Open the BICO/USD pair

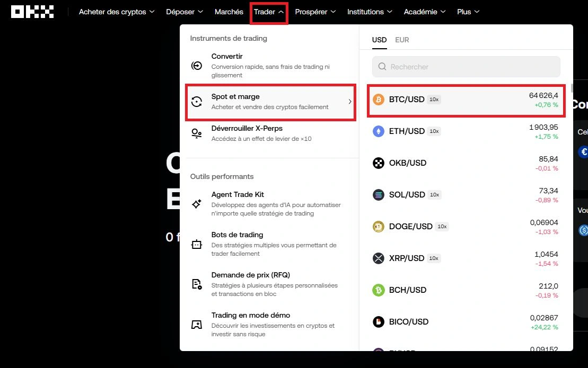(466, 322)
